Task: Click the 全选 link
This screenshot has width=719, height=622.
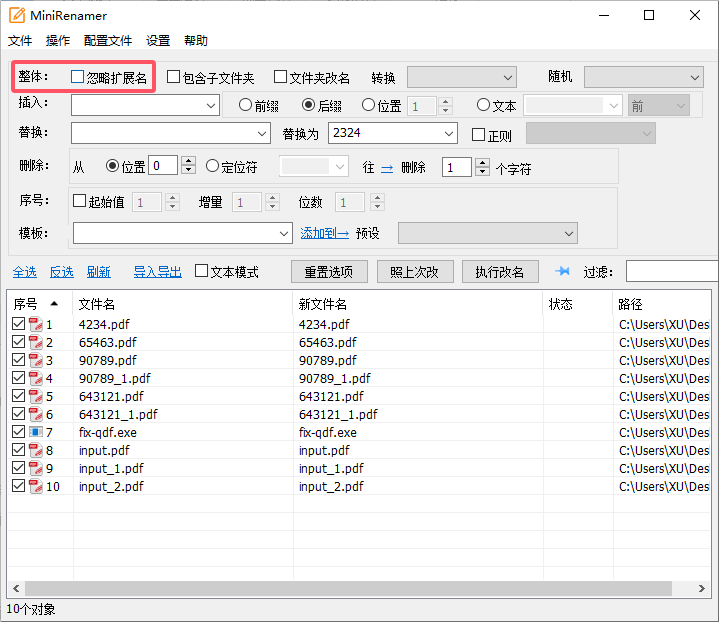Action: [25, 272]
